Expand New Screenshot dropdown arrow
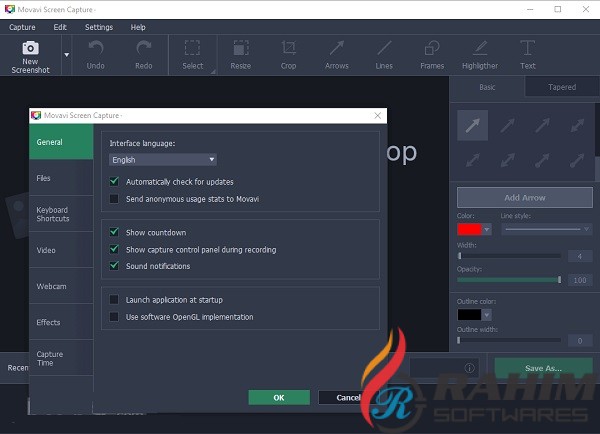 [67, 55]
